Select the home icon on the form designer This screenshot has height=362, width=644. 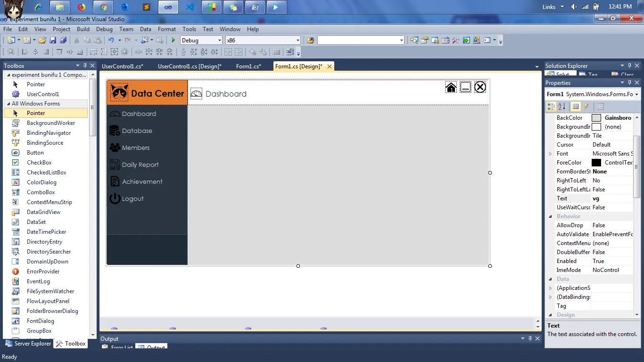tap(451, 87)
